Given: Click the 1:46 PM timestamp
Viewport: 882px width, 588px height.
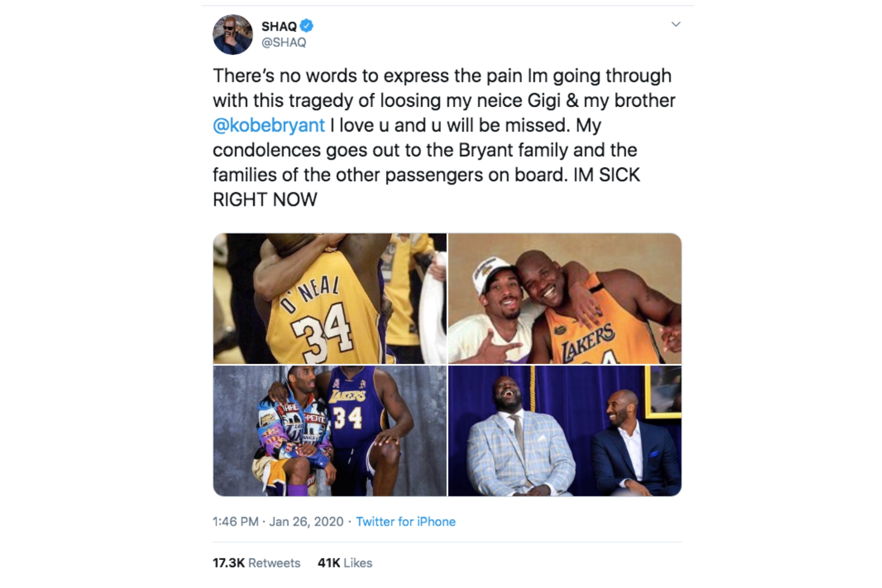Looking at the screenshot, I should pyautogui.click(x=236, y=522).
